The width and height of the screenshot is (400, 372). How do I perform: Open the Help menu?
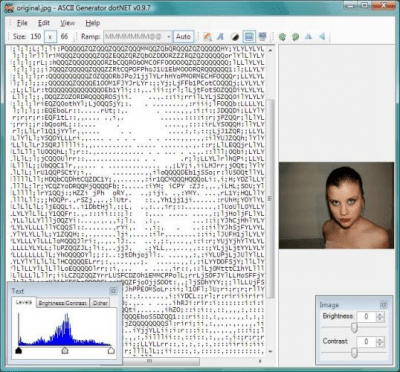click(x=93, y=23)
